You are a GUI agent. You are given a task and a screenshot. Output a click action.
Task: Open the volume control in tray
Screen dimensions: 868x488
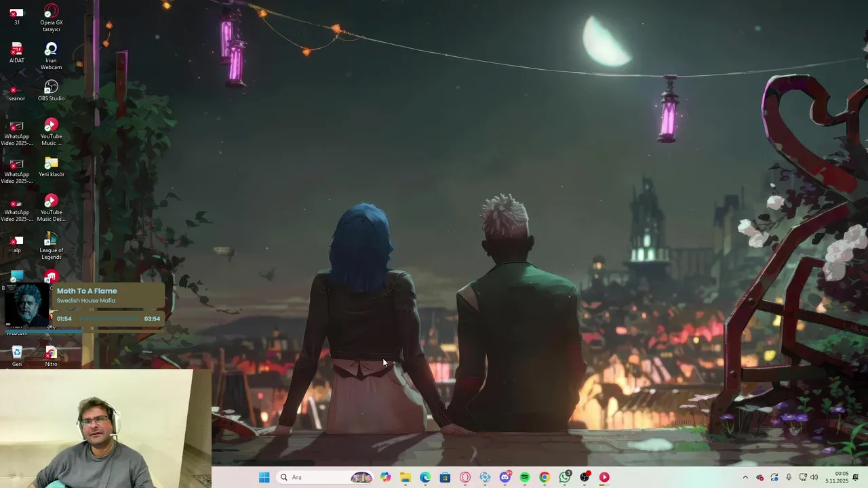(814, 477)
